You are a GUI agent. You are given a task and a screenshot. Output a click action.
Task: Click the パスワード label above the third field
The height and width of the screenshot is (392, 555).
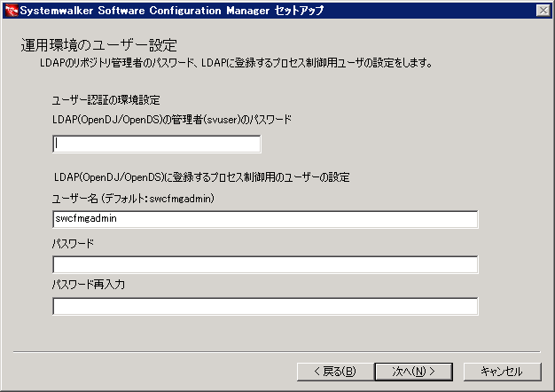[73, 244]
